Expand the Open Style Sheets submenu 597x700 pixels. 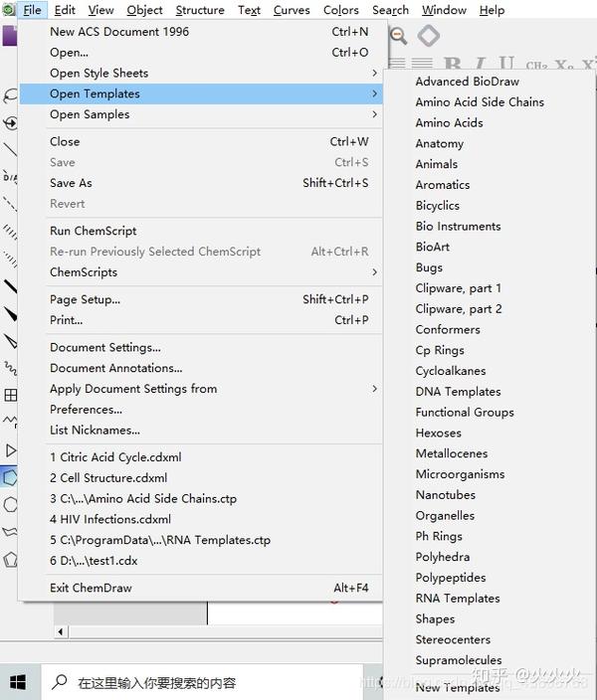tap(200, 74)
